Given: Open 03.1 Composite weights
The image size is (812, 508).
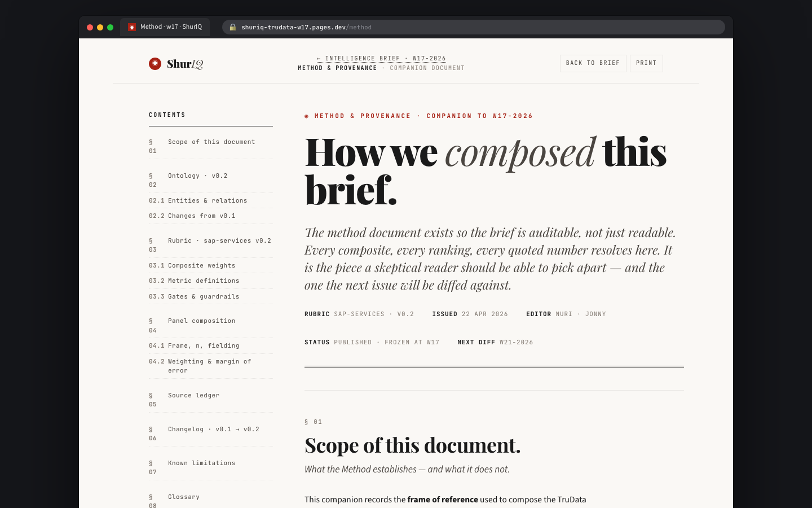Looking at the screenshot, I should (192, 265).
